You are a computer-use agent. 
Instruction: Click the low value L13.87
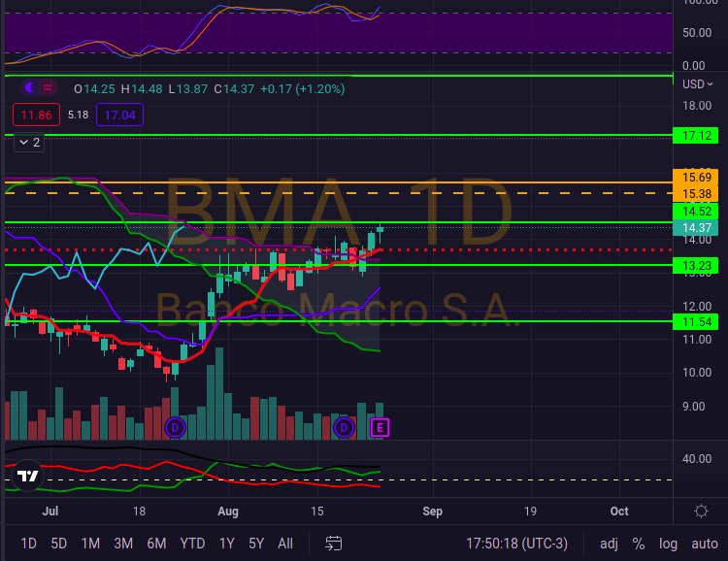[x=188, y=88]
